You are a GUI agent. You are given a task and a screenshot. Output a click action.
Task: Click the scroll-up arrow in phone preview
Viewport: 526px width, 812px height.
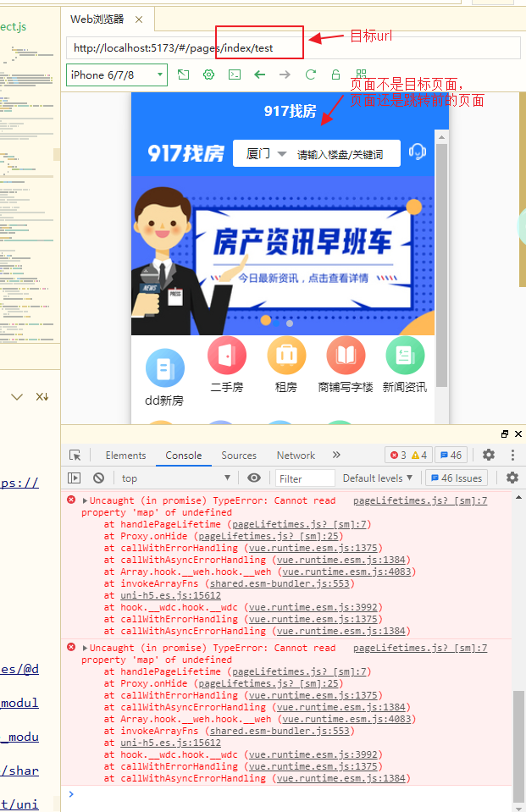click(x=441, y=137)
